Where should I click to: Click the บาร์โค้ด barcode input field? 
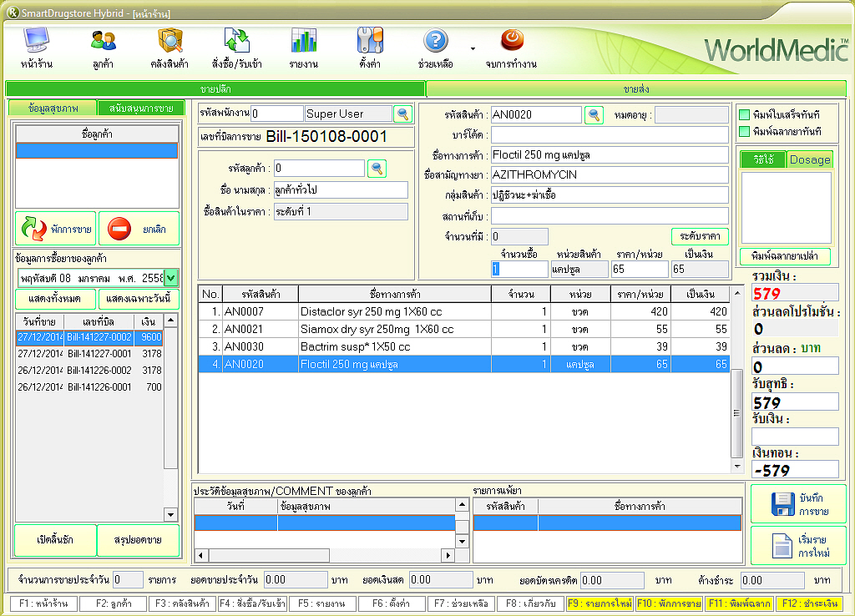pyautogui.click(x=610, y=134)
